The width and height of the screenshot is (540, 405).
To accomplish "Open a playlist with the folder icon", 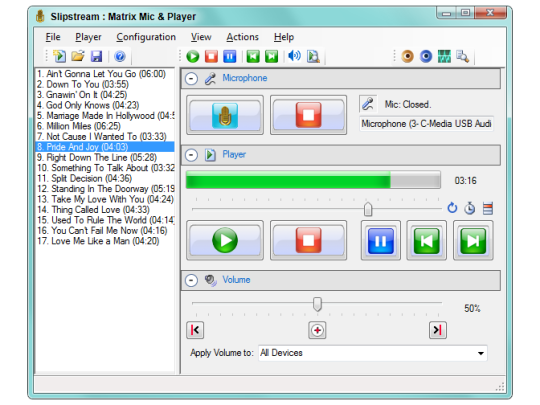I will click(x=78, y=56).
